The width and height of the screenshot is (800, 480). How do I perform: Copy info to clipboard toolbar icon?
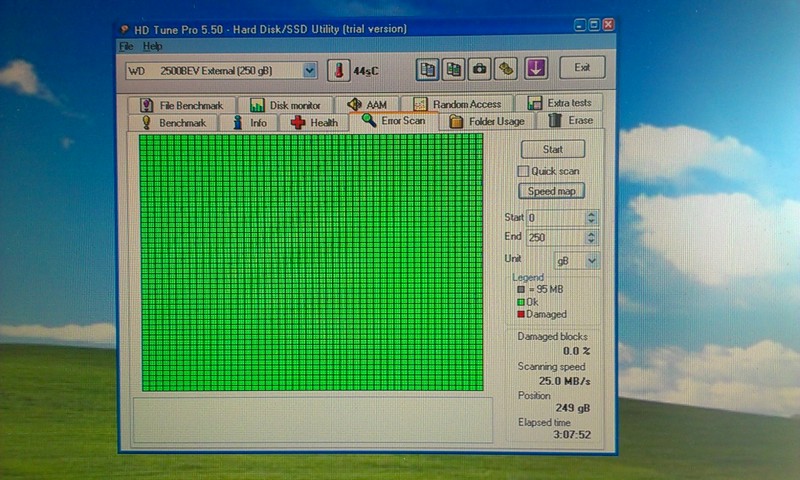pos(427,69)
